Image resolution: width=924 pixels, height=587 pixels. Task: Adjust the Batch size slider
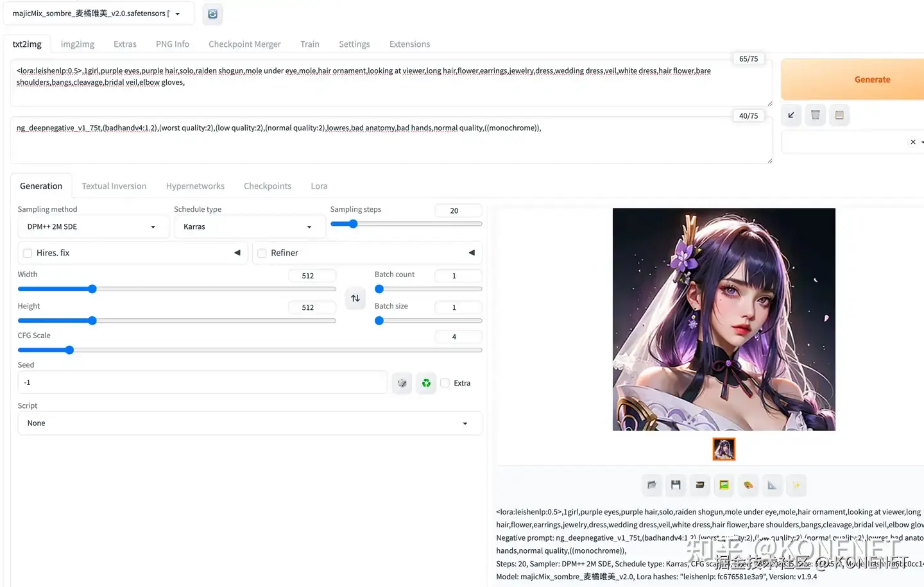tap(429, 321)
